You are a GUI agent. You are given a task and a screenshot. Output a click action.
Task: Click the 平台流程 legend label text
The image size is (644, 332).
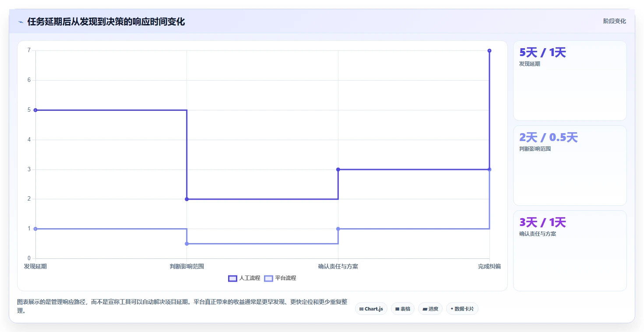tap(285, 278)
